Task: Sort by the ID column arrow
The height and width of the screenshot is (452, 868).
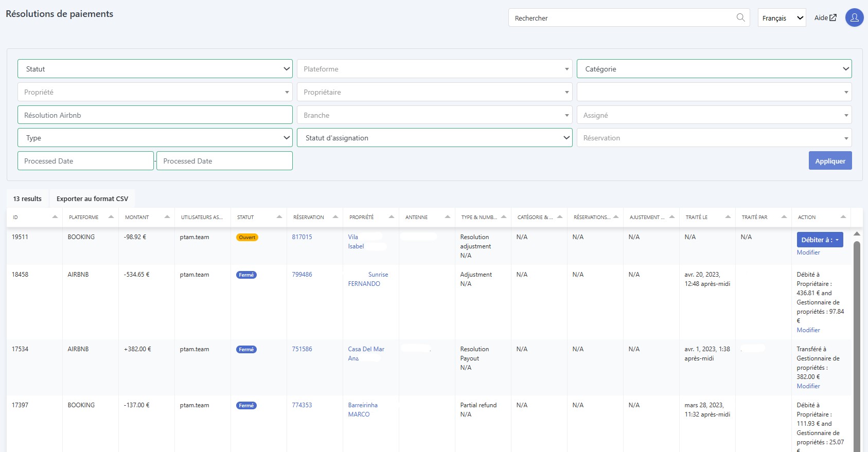Action: pyautogui.click(x=55, y=217)
